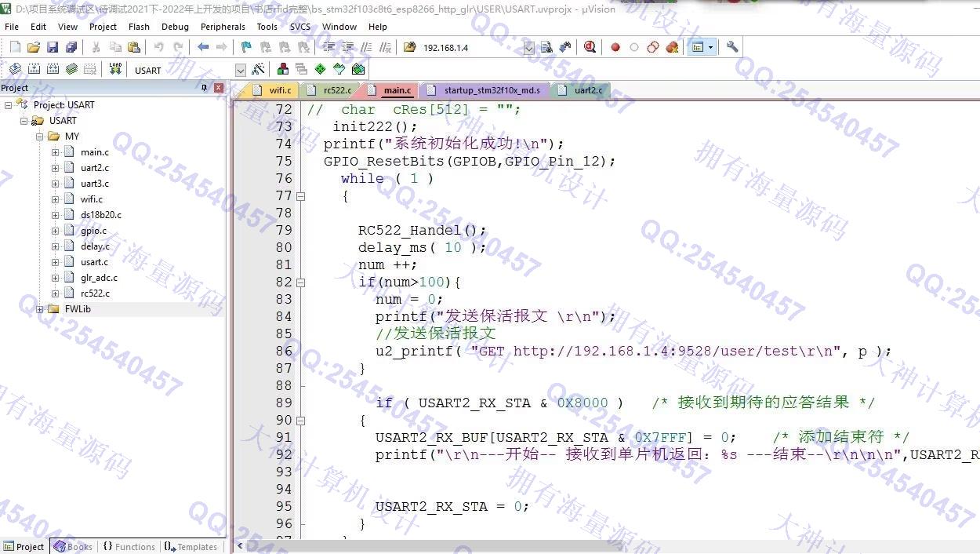Pin the Project panel with the pushpin
980x554 pixels.
(x=205, y=88)
